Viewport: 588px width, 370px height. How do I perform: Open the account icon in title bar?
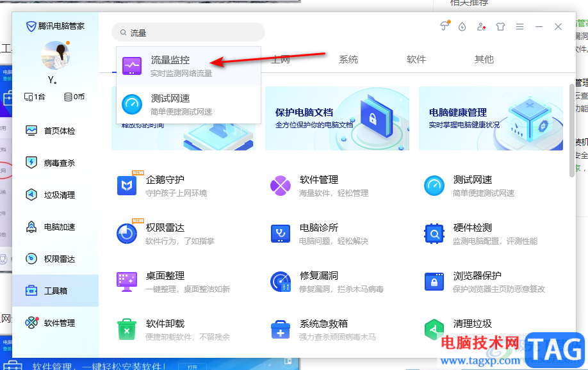(x=481, y=27)
